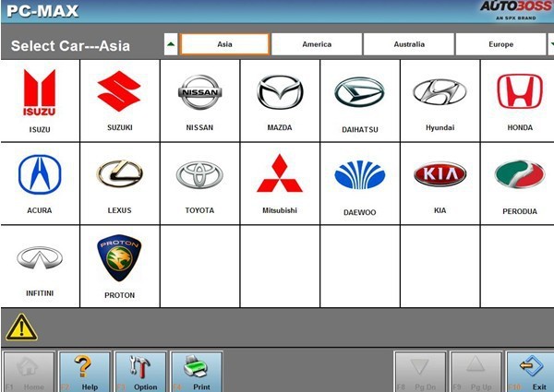
Task: Open the Option tools button
Action: point(140,372)
